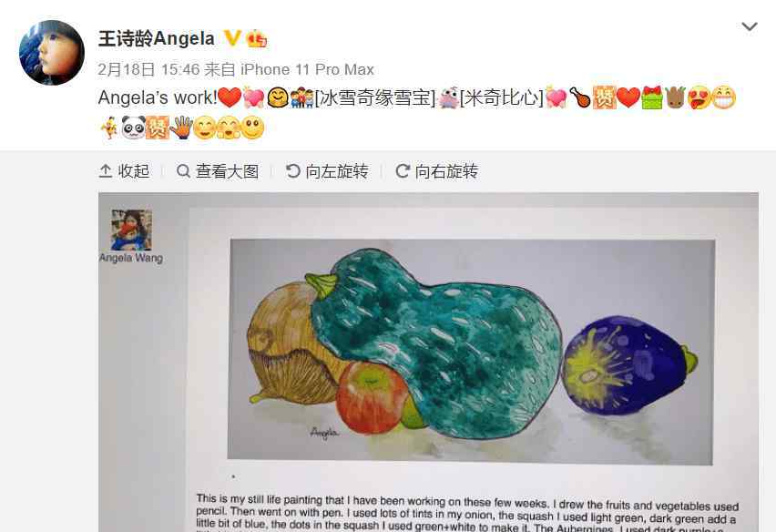
Task: Click the membership thumbs-up badge icon
Action: [256, 38]
